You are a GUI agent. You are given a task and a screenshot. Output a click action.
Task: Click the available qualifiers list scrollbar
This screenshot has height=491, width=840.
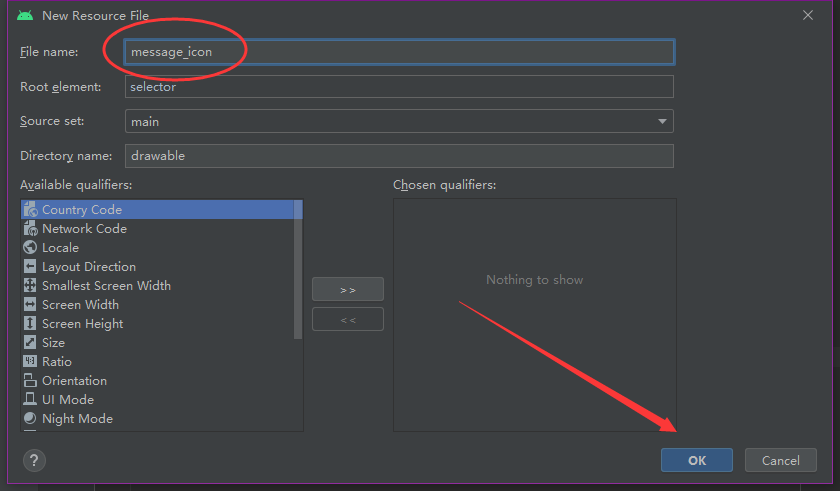point(298,269)
